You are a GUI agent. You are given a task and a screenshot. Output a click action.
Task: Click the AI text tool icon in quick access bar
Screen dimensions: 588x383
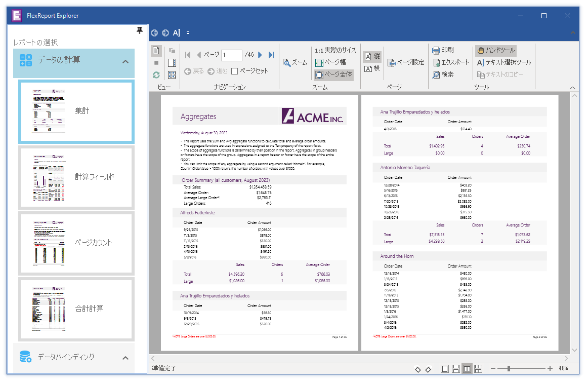177,33
